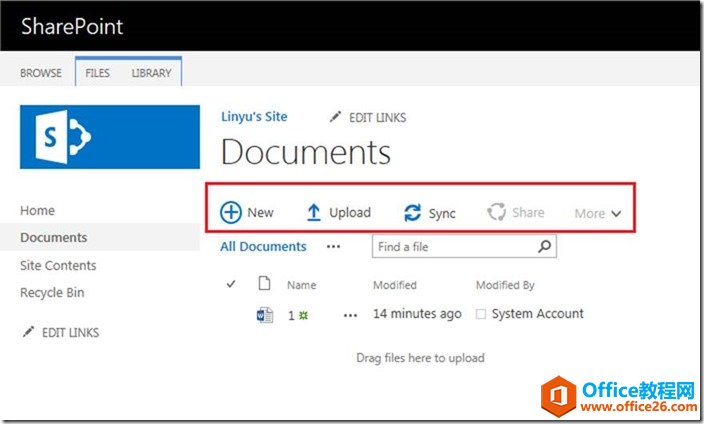Click the Upload button label
The width and height of the screenshot is (704, 424).
[350, 212]
